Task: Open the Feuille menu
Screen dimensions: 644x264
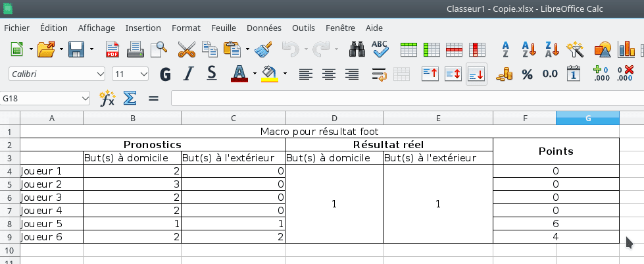Action: (x=224, y=28)
